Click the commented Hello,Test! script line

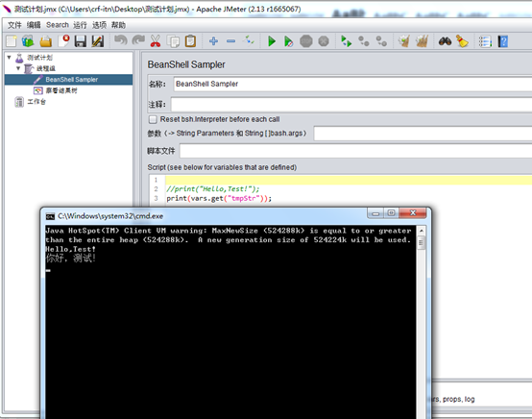coord(213,189)
